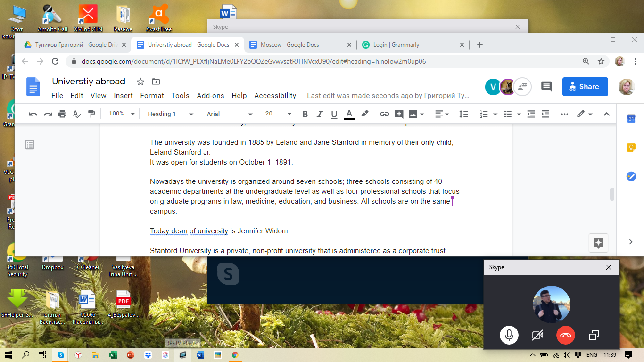The image size is (644, 362).
Task: Star the Universtiy abroad document
Action: (140, 82)
